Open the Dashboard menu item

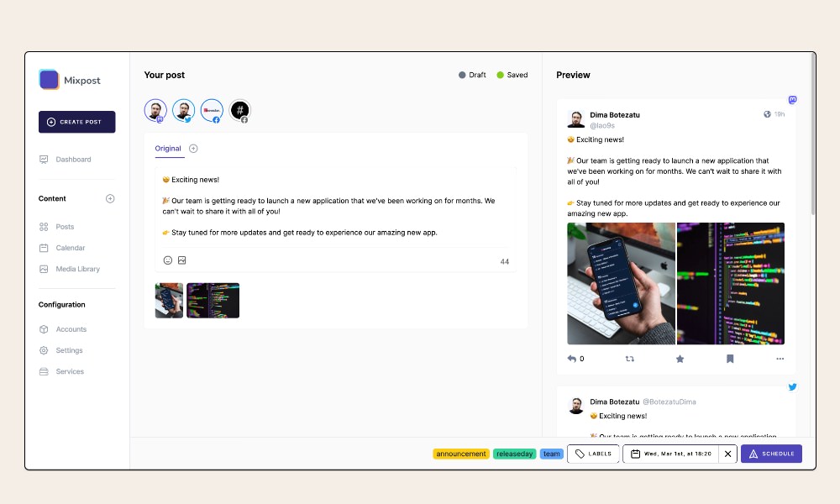[73, 159]
